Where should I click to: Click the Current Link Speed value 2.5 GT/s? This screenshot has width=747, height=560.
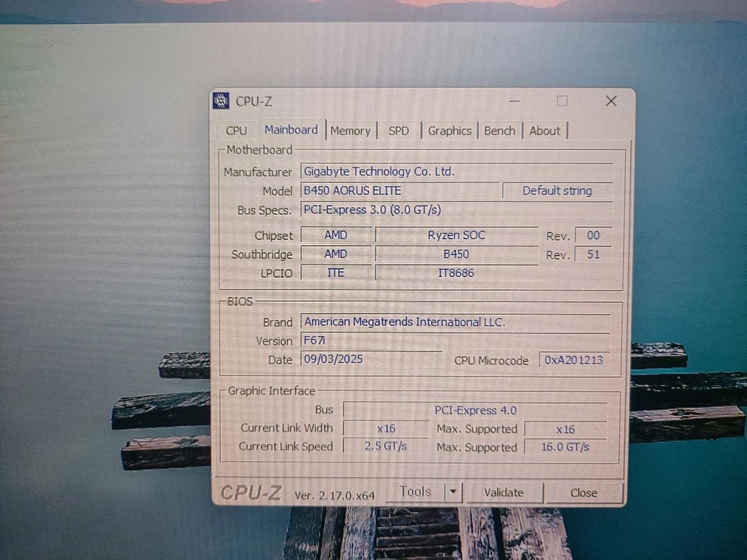(x=386, y=447)
